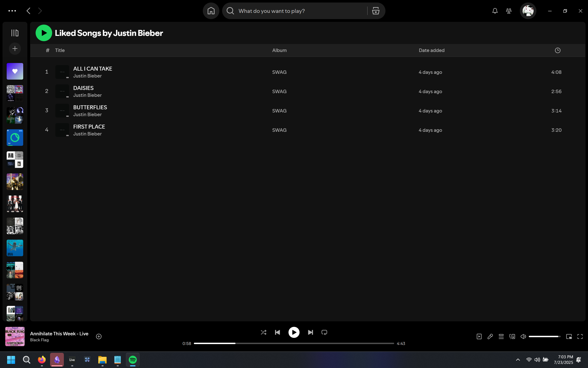This screenshot has height=368, width=588.
Task: Open the Nirvana Nevermind album in sidebar
Action: tap(15, 248)
